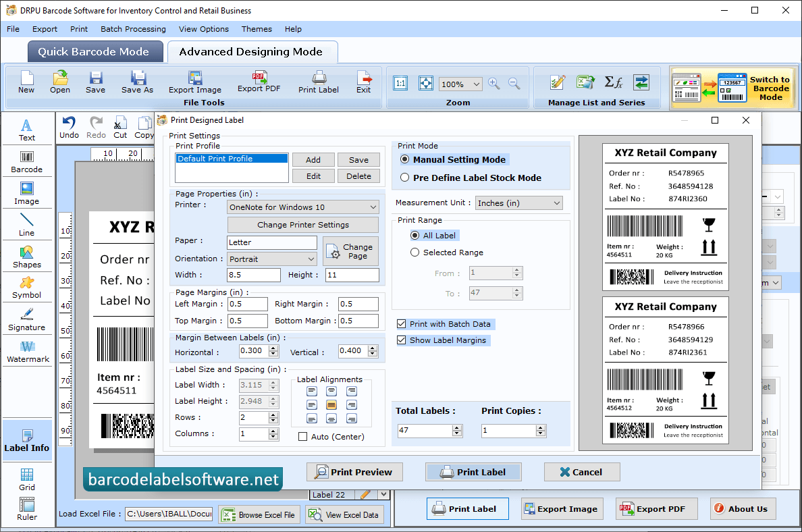Click the zoom out magnifier icon
802x532 pixels.
514,84
